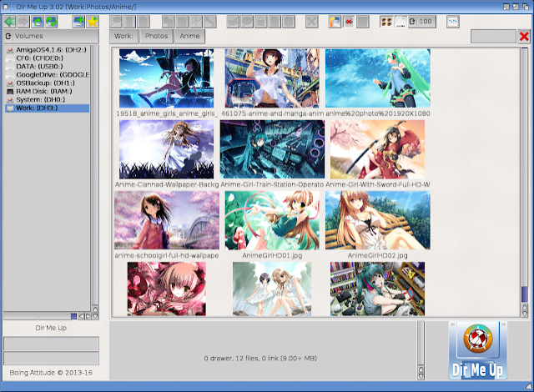Screen dimensions: 534x392
Task: Click the yellow star bookmark icon
Action: 92,20
